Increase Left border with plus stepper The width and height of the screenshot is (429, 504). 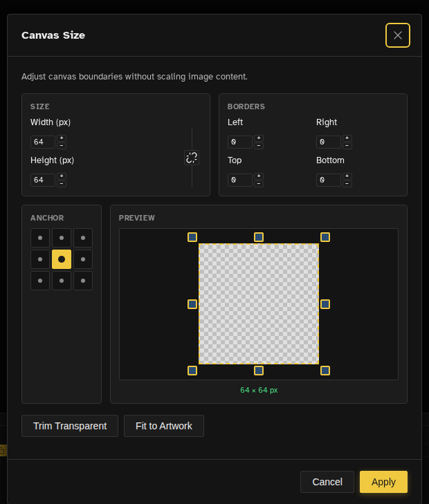pyautogui.click(x=259, y=138)
